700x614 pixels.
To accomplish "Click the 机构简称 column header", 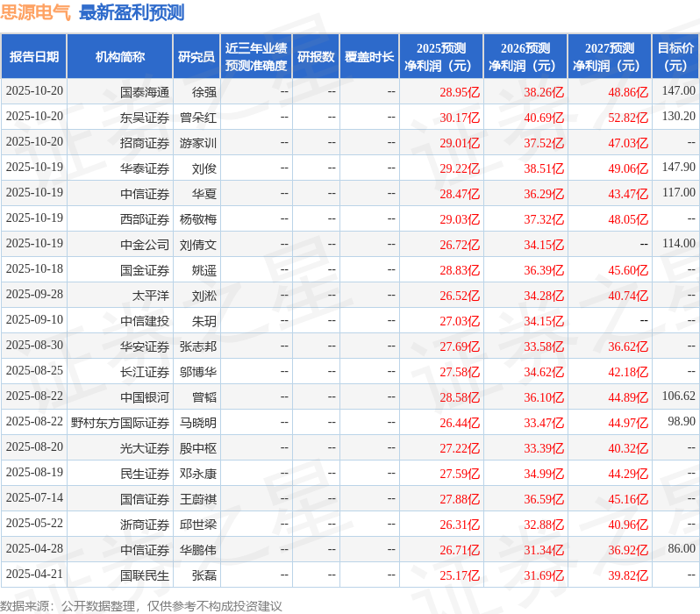I will [119, 57].
